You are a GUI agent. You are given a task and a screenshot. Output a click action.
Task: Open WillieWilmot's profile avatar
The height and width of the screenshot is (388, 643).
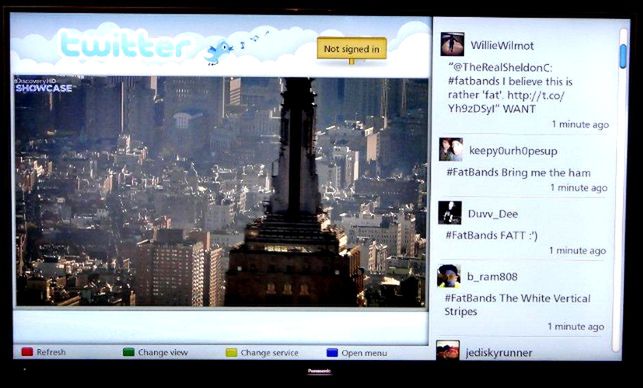click(x=452, y=44)
